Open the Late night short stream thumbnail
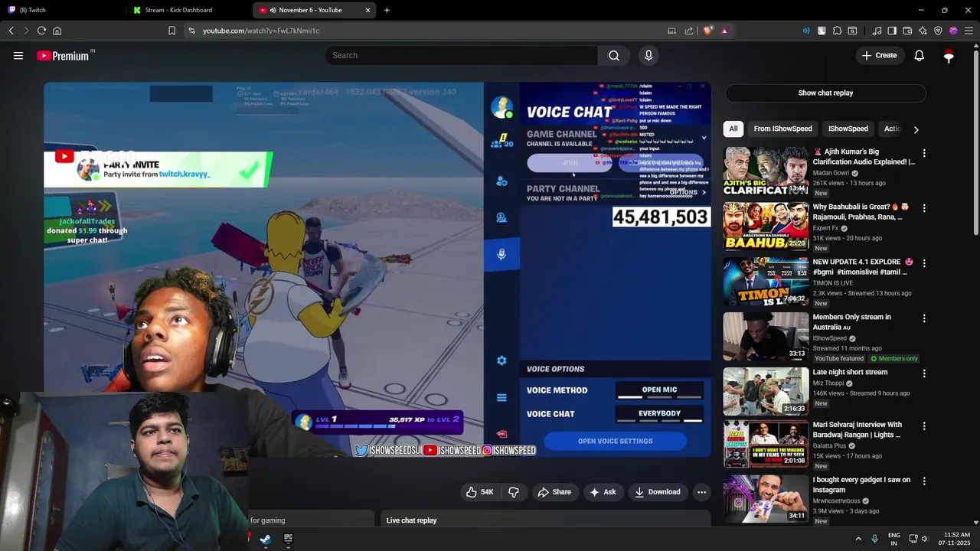This screenshot has height=551, width=980. click(766, 392)
